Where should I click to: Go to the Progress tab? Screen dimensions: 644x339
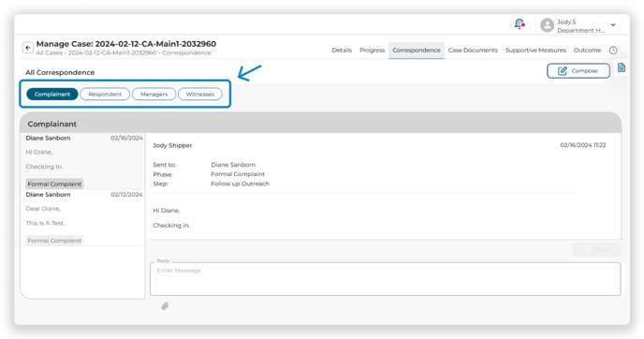(373, 51)
